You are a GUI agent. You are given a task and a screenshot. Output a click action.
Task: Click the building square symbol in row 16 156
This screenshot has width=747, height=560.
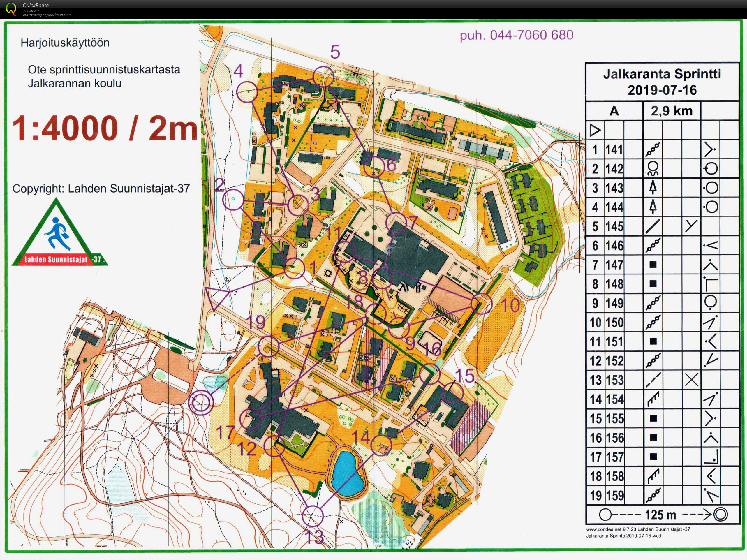(653, 438)
